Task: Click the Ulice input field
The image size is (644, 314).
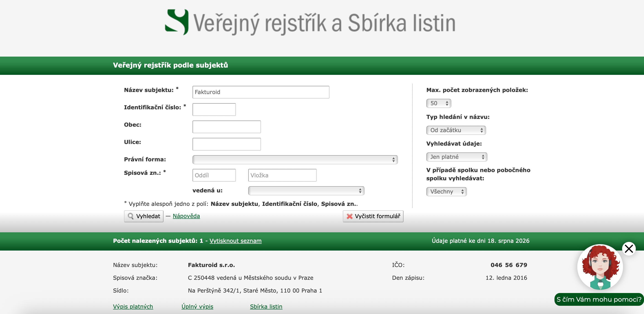Action: (x=227, y=144)
